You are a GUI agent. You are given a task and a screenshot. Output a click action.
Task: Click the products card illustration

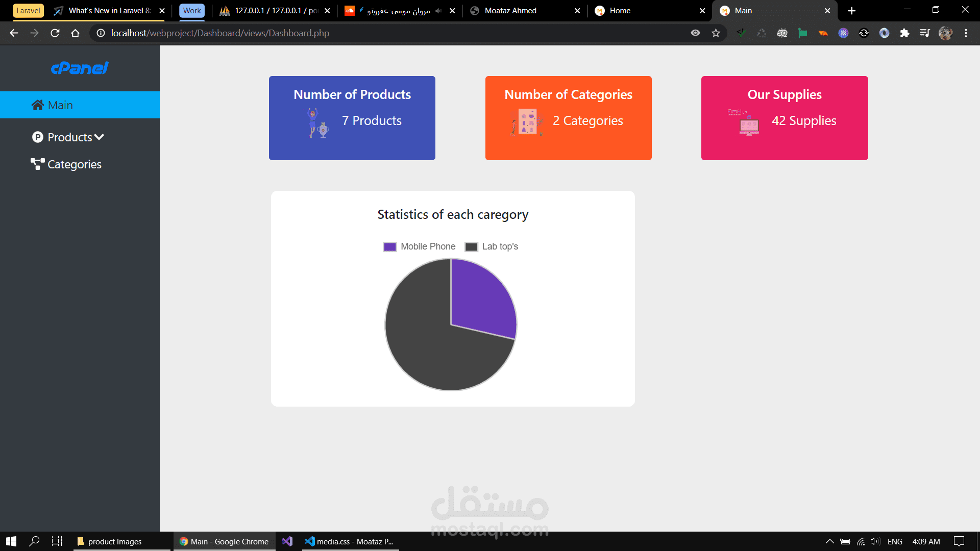tap(318, 123)
